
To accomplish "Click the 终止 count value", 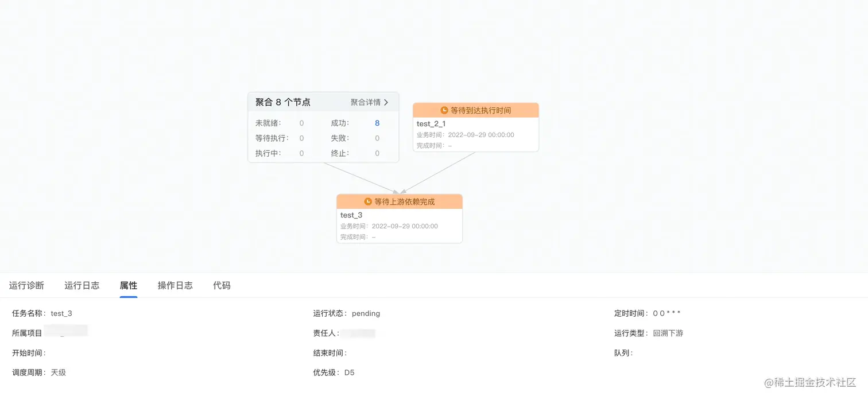I will coord(377,153).
